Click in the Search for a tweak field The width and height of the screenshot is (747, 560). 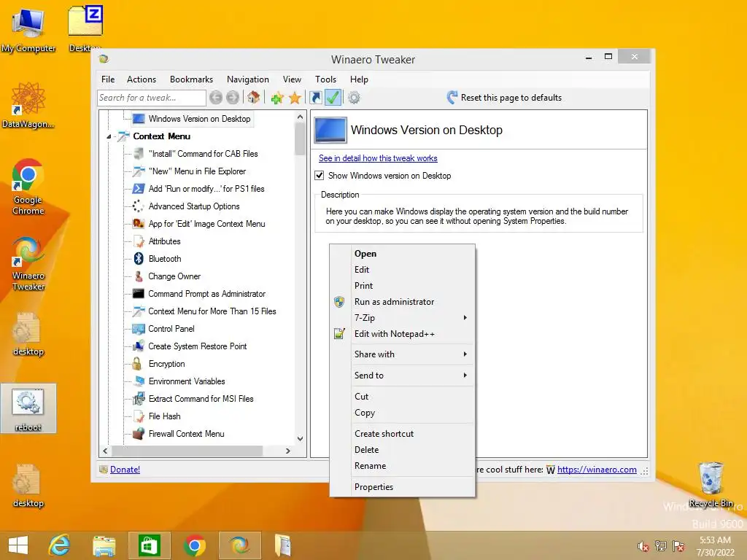[152, 98]
